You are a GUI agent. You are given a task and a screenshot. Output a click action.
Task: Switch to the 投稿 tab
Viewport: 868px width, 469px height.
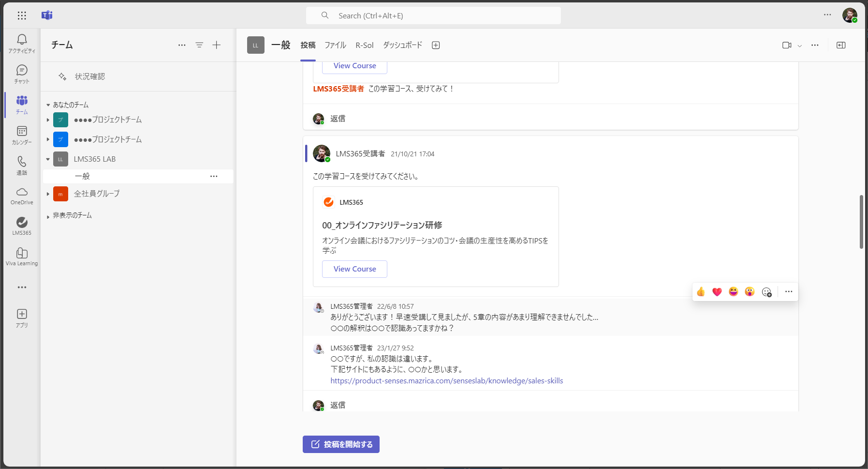[x=308, y=45]
